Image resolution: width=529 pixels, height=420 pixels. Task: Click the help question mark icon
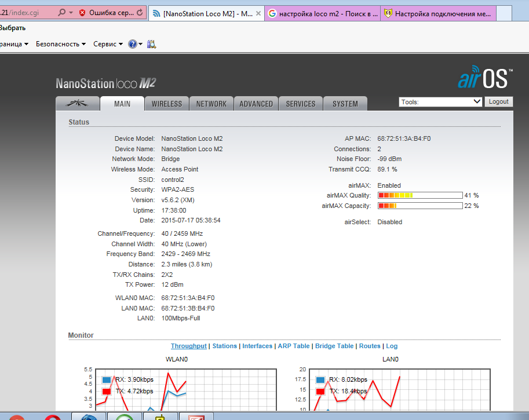coord(133,44)
